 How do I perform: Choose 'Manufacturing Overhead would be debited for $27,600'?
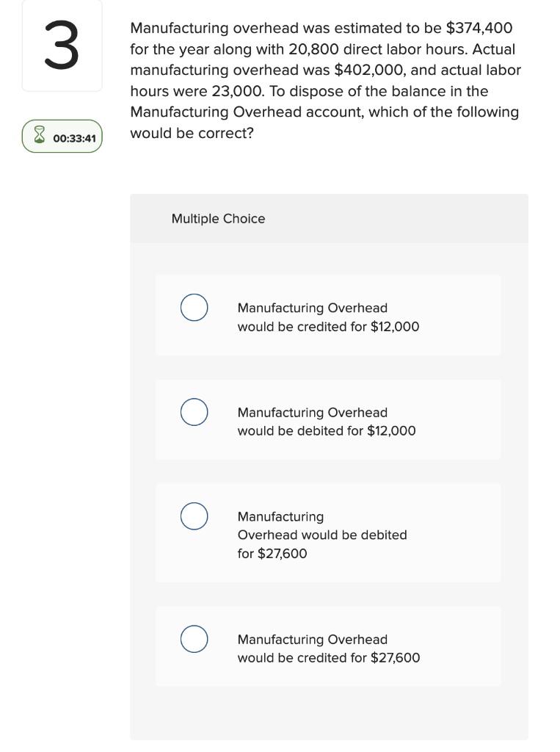click(x=328, y=534)
